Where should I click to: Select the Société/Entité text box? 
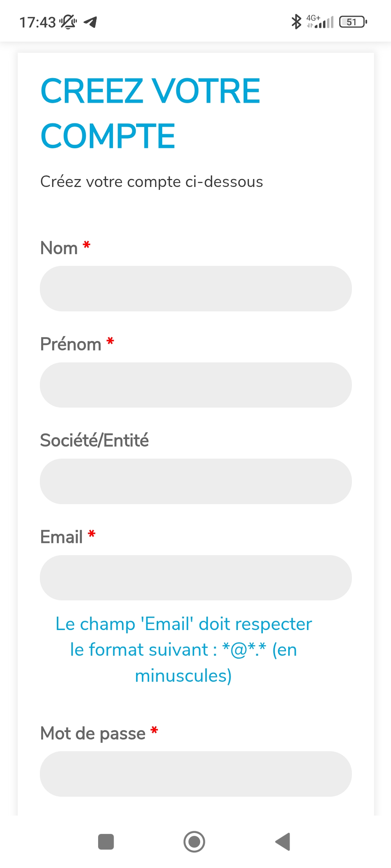pos(195,481)
